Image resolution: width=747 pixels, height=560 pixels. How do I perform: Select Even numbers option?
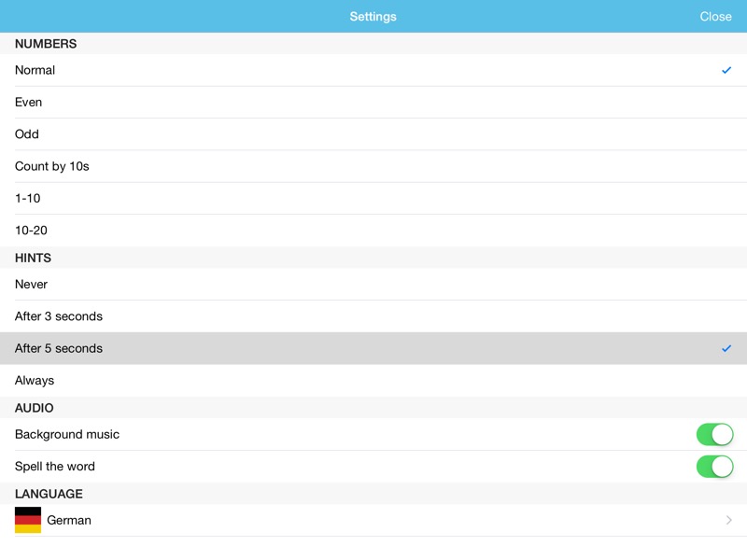click(29, 102)
